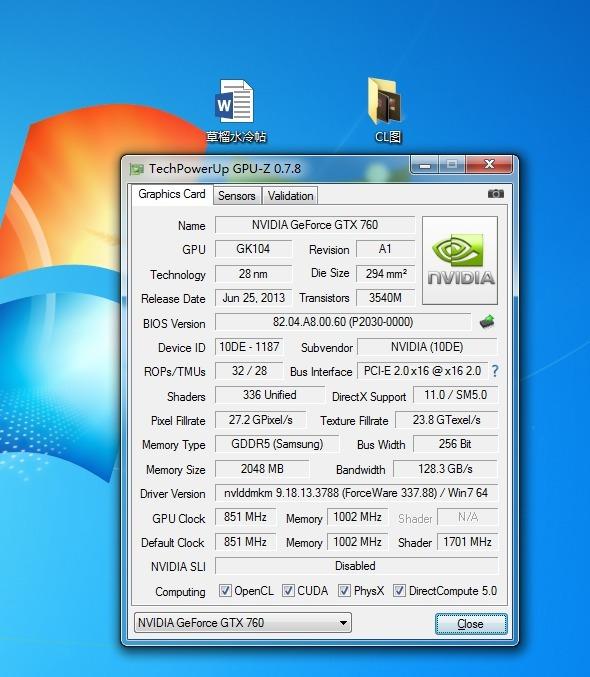Image resolution: width=590 pixels, height=677 pixels.
Task: Click the GPU Clock 851 MHz value
Action: (x=245, y=517)
